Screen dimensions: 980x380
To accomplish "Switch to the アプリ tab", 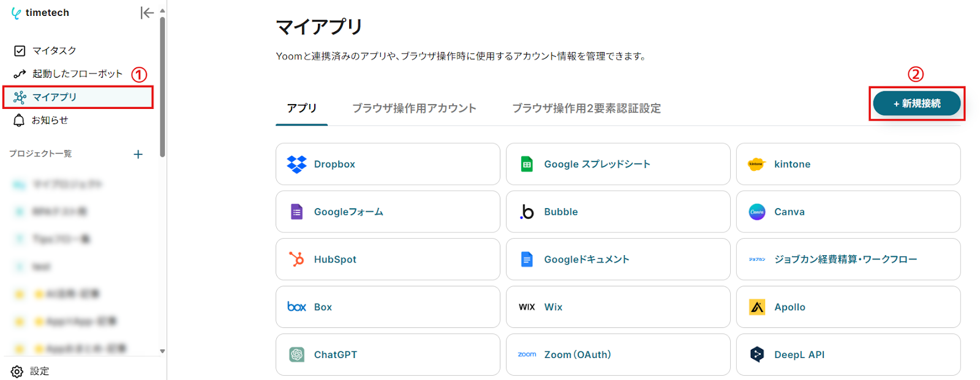I will click(x=302, y=108).
